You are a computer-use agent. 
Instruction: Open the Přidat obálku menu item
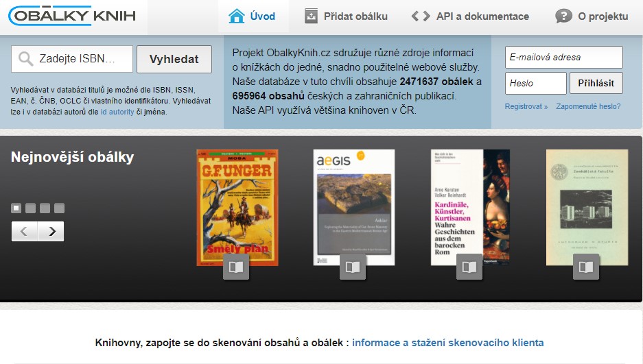[346, 16]
